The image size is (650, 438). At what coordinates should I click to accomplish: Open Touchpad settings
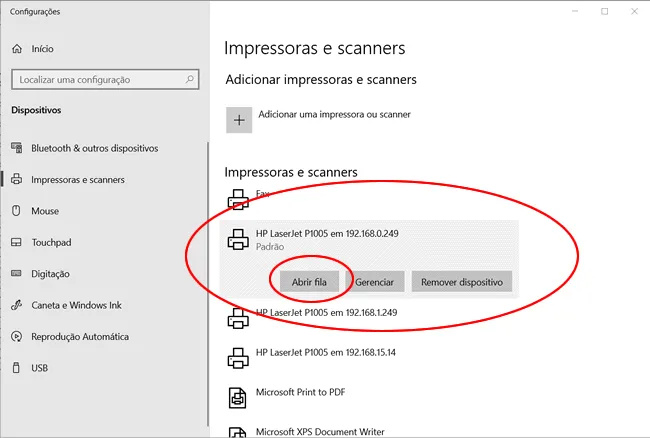[51, 242]
